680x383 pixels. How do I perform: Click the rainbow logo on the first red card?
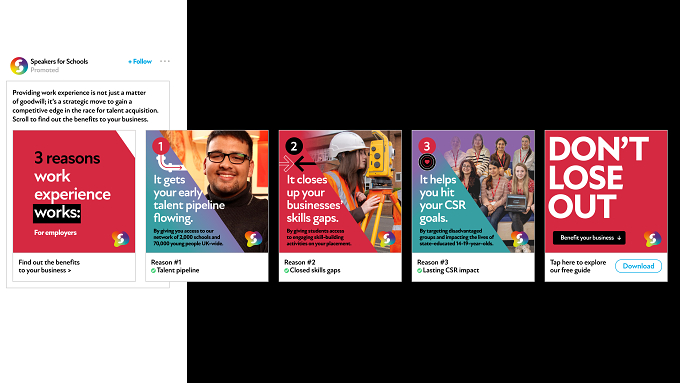(121, 239)
